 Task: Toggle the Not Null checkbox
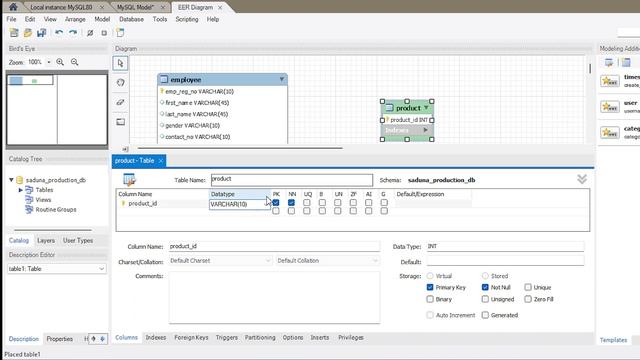coord(485,287)
